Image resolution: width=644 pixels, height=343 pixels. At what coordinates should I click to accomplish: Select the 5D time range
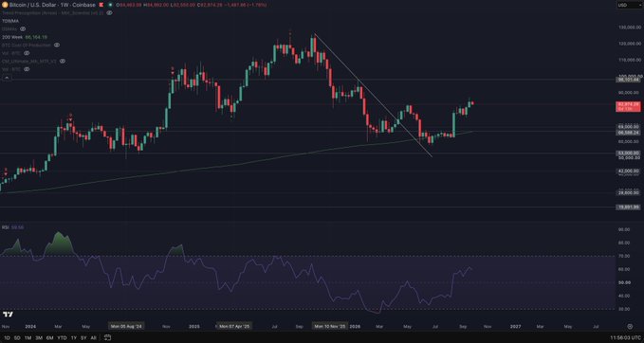pos(17,337)
